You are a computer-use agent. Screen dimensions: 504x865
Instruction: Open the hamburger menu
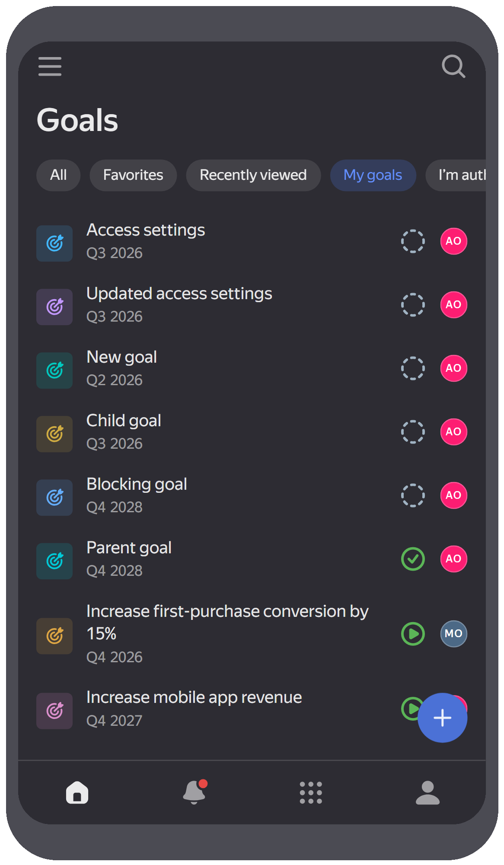50,66
